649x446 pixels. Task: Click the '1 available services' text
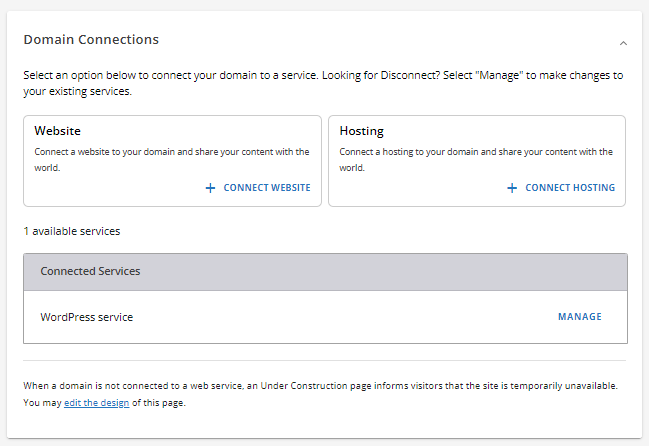click(71, 231)
